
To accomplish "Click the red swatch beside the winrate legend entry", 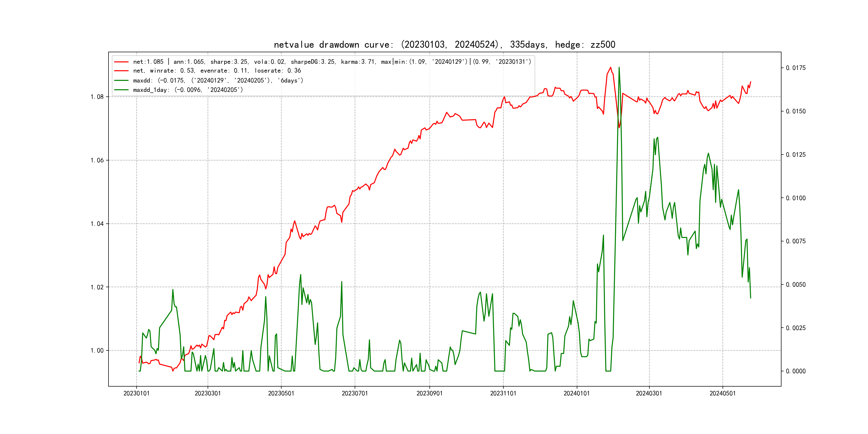I will (x=121, y=71).
